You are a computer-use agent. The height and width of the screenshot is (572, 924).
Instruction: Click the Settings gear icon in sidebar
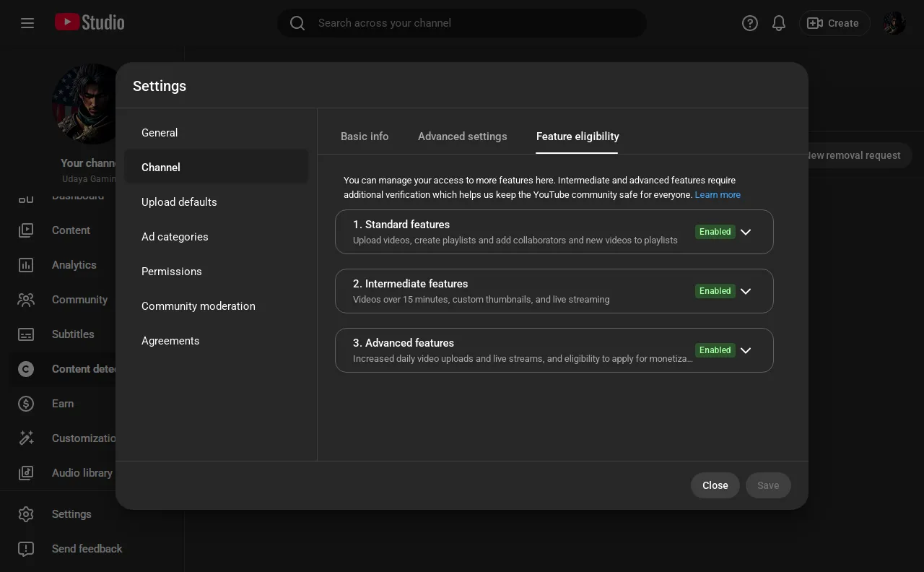coord(26,514)
